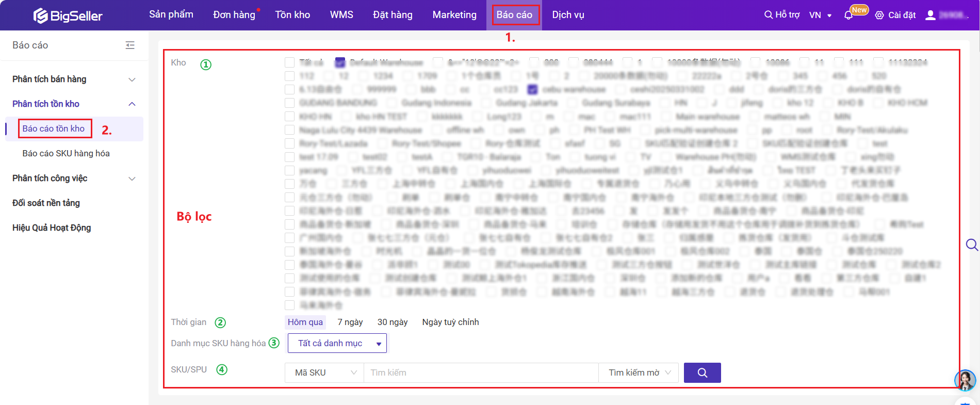Viewport: 980px width, 405px height.
Task: Open the Tồn kho menu
Action: click(292, 15)
